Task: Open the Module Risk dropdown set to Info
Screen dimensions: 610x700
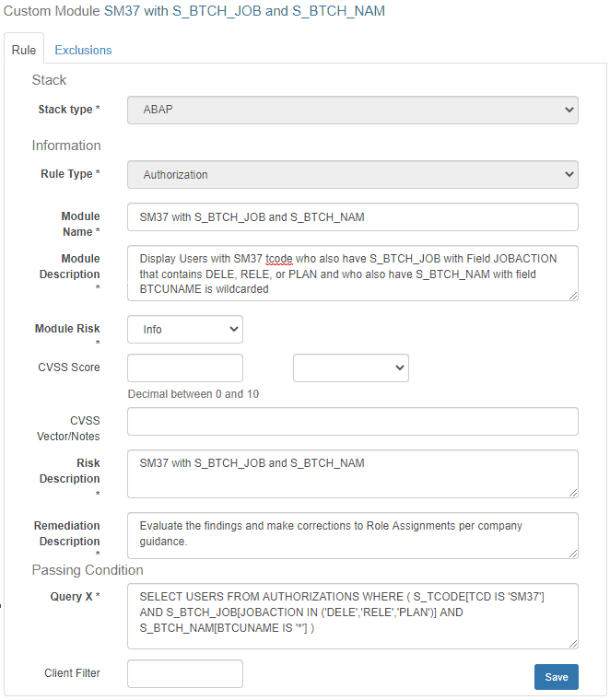Action: [x=184, y=329]
